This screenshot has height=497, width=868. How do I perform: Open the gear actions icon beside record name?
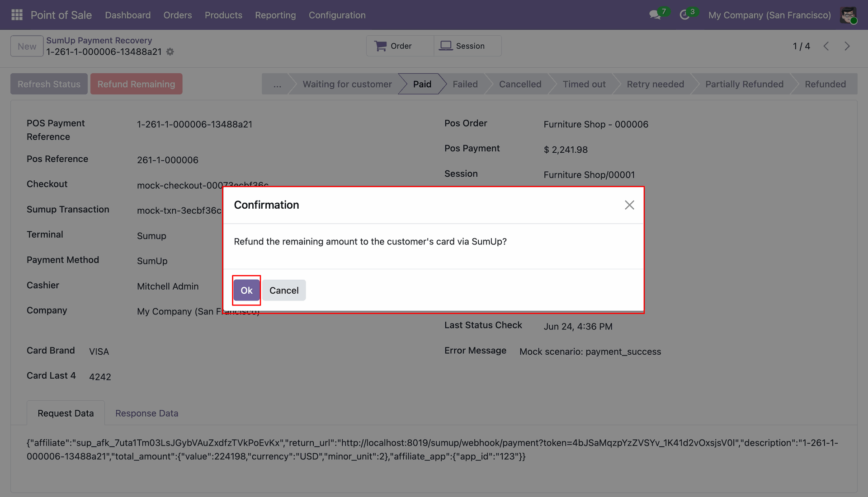(x=170, y=52)
